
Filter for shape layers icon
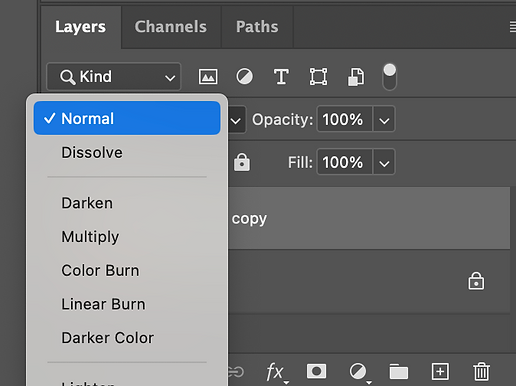[318, 77]
